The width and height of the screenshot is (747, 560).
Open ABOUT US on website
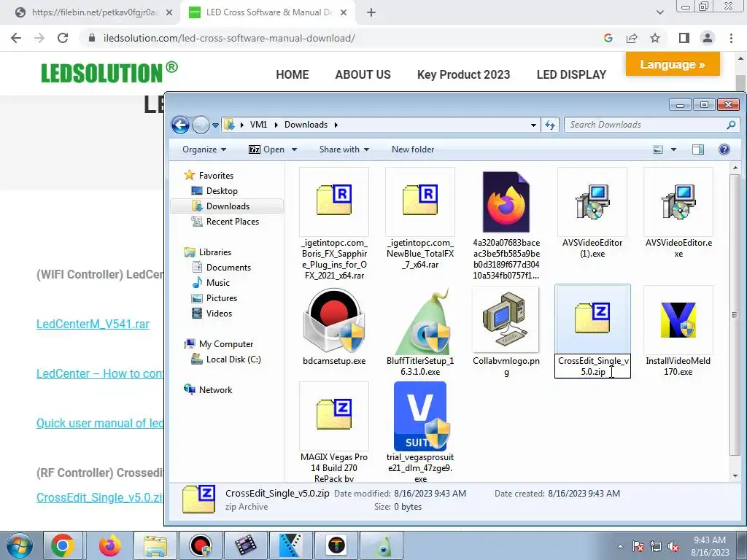[363, 75]
